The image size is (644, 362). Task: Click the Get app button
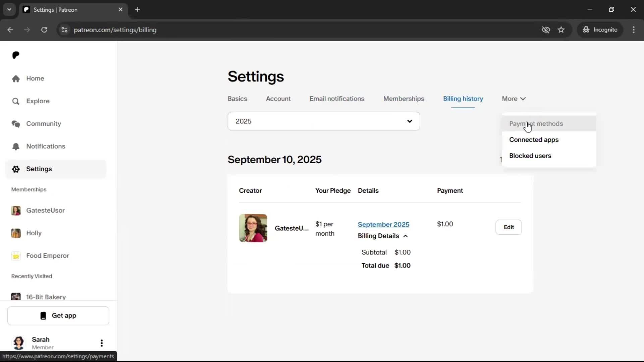tap(58, 316)
